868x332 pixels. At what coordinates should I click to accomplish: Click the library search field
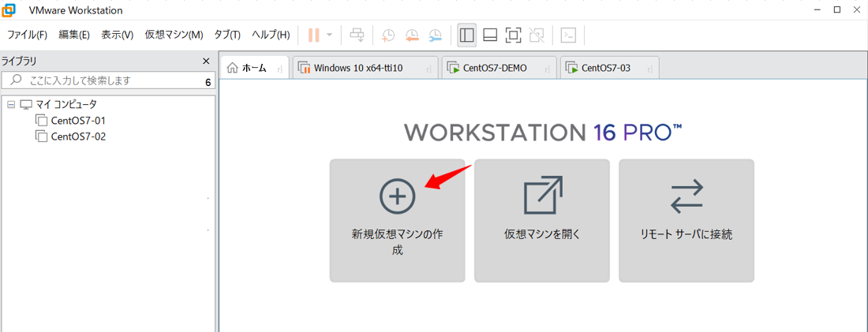[x=108, y=80]
